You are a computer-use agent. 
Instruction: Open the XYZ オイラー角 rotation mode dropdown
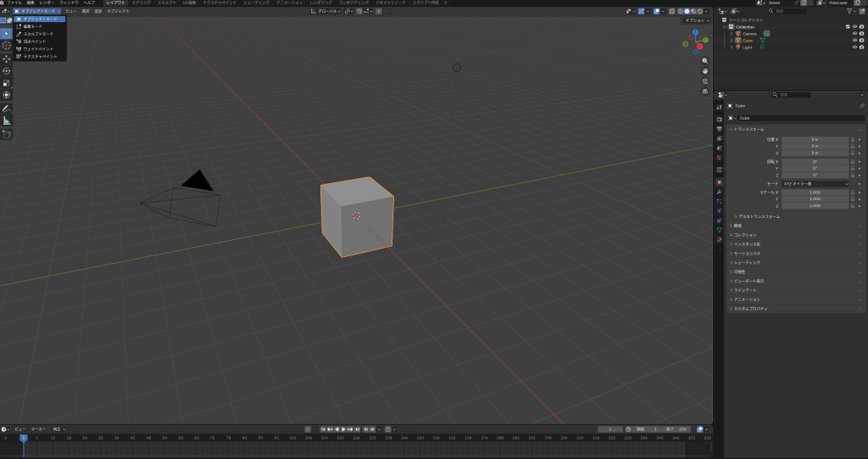815,183
